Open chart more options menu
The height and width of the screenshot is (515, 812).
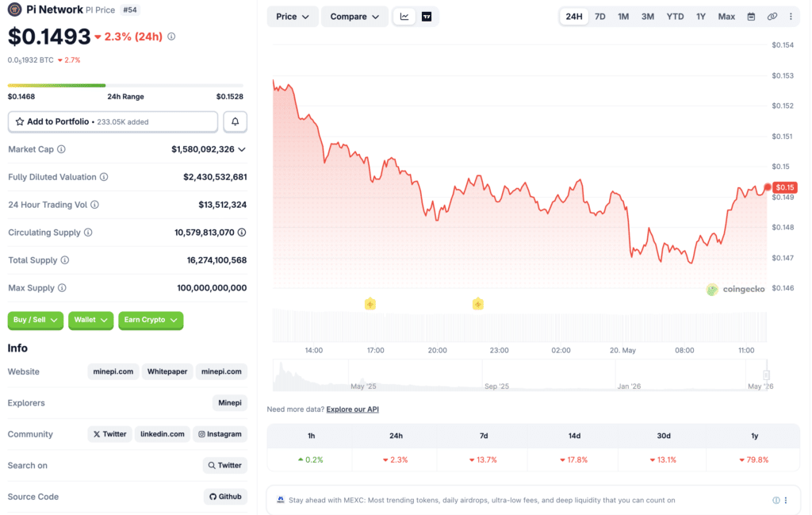tap(791, 17)
